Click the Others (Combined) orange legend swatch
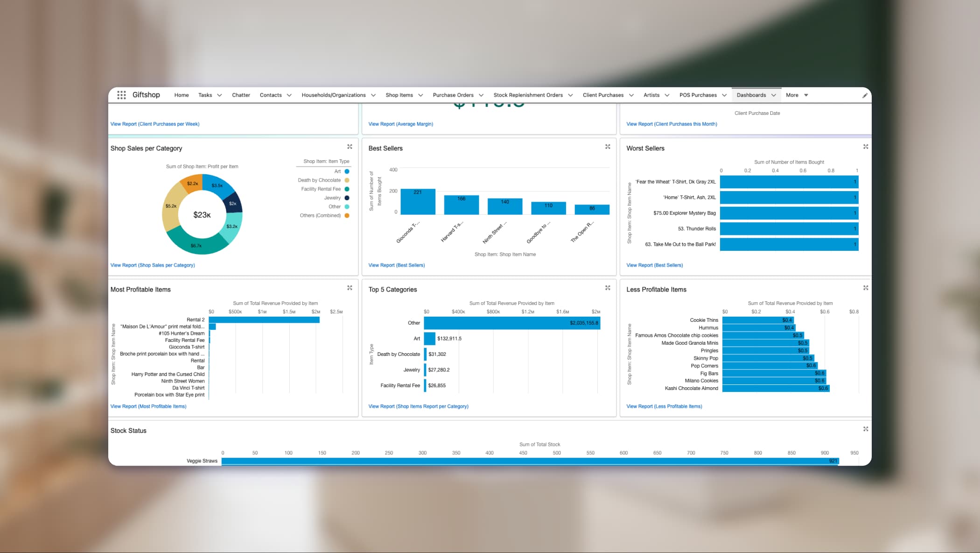The image size is (980, 553). tap(346, 215)
